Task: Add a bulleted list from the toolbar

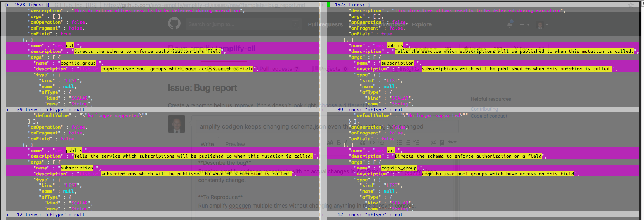Action: point(399,143)
